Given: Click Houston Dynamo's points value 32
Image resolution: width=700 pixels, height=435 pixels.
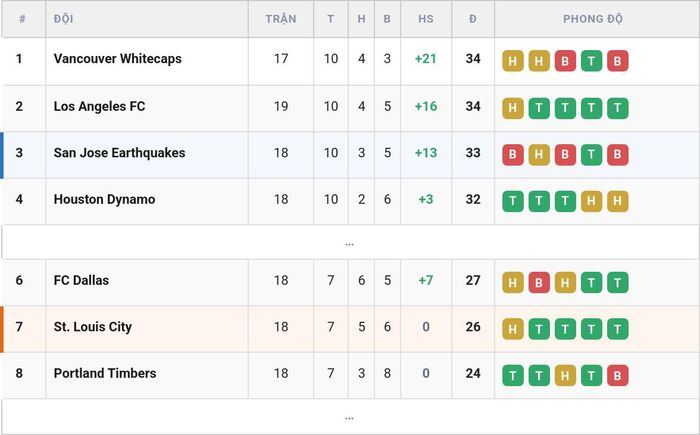Looking at the screenshot, I should pyautogui.click(x=473, y=199).
